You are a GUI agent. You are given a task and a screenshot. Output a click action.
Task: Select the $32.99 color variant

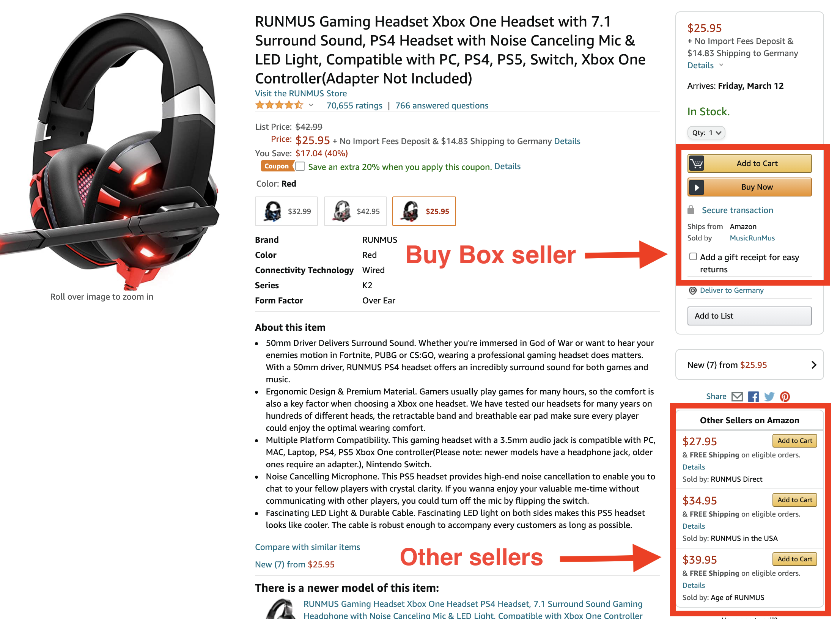tap(286, 211)
